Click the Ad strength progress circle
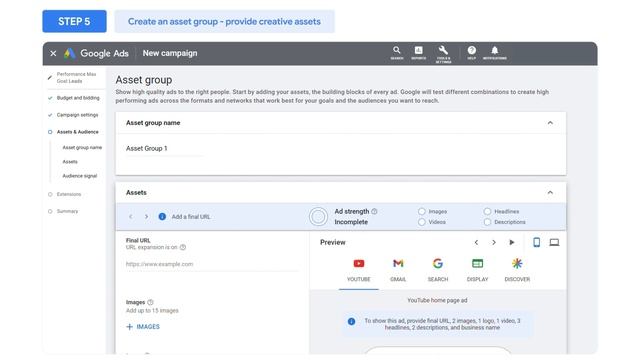 (x=318, y=217)
